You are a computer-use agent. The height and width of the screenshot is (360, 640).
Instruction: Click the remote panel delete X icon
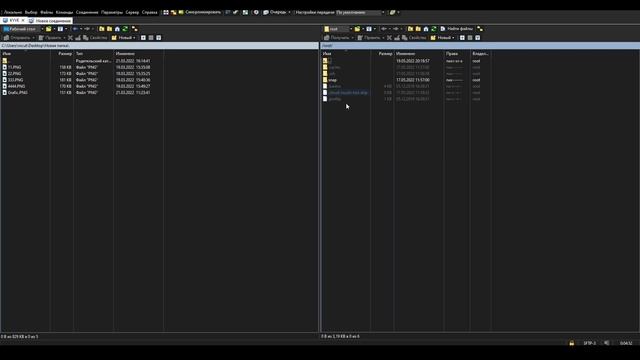click(x=389, y=38)
